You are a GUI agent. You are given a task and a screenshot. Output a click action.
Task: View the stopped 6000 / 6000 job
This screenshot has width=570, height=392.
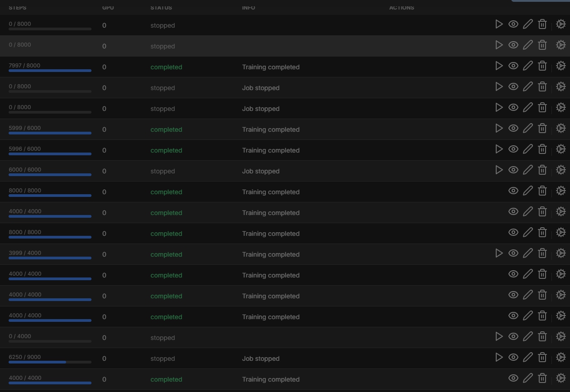(x=513, y=170)
